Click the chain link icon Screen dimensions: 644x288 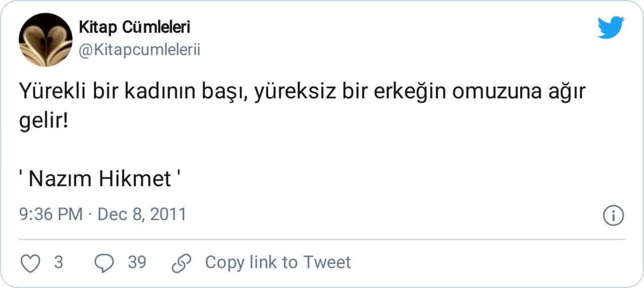click(x=182, y=263)
